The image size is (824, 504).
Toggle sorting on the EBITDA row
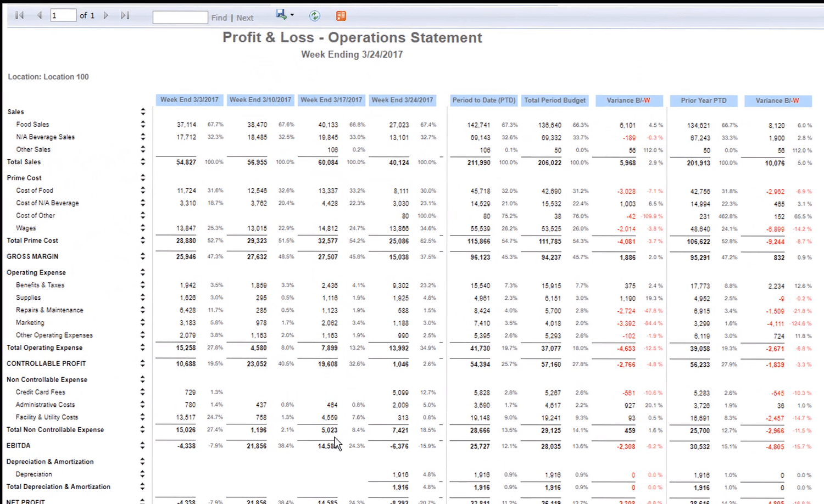point(142,445)
